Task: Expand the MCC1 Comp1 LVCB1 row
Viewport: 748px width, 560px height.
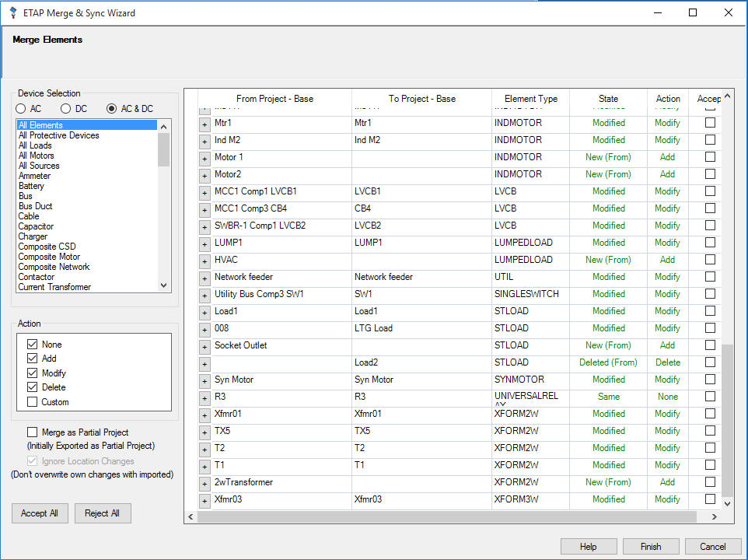Action: (204, 193)
